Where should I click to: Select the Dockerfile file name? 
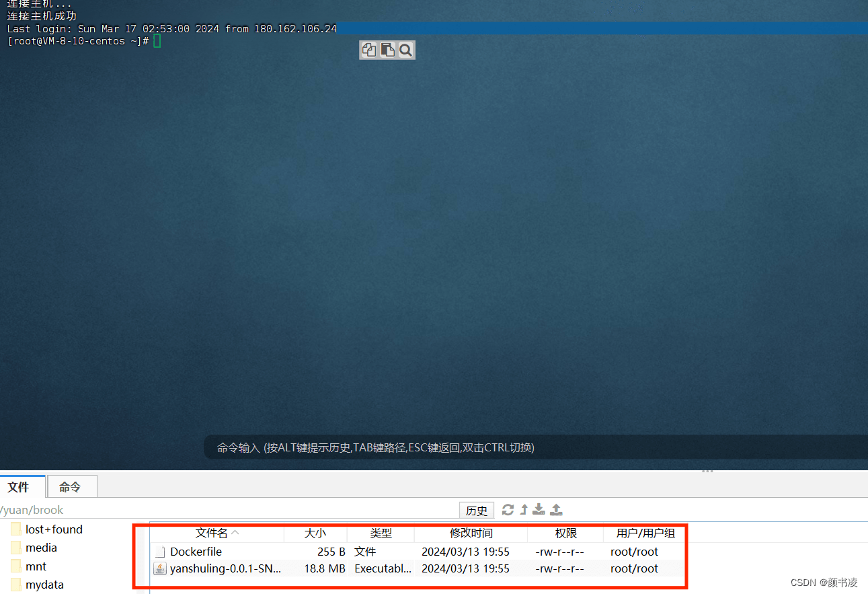[196, 552]
